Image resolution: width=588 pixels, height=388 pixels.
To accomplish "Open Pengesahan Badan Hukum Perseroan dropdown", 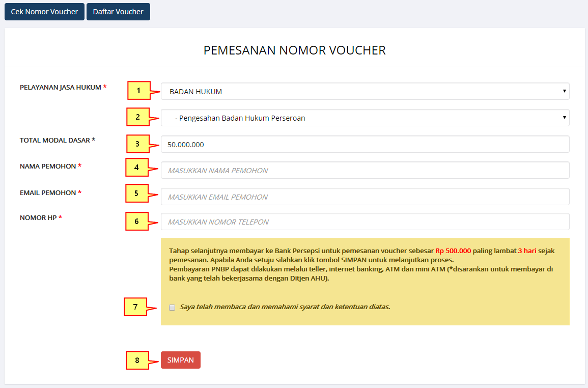I will click(365, 118).
